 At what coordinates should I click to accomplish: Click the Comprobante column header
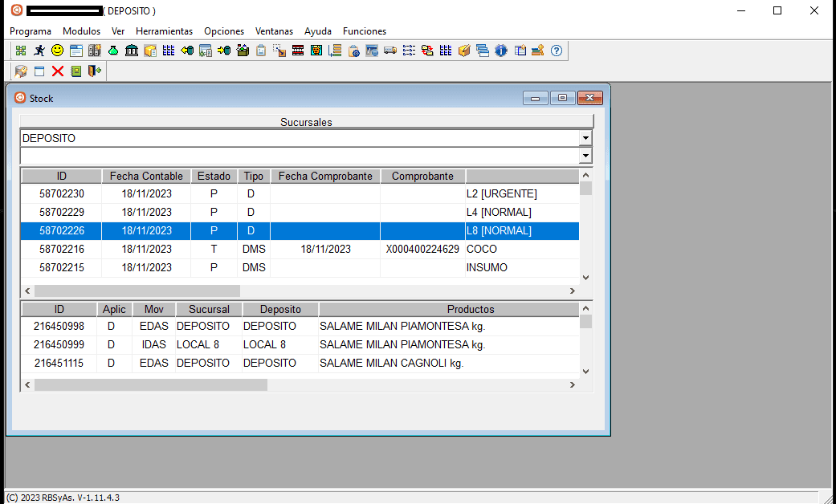[x=422, y=176]
